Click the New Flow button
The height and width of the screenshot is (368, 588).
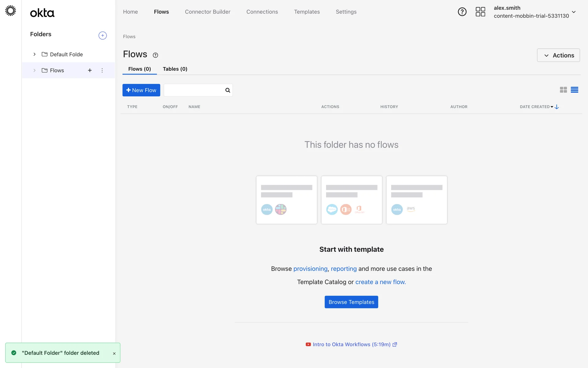click(x=141, y=90)
